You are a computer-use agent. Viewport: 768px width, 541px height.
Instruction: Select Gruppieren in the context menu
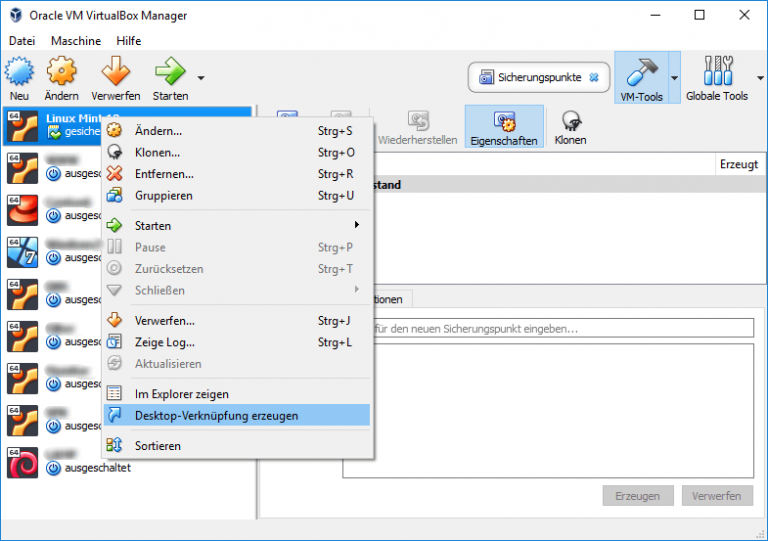point(238,195)
